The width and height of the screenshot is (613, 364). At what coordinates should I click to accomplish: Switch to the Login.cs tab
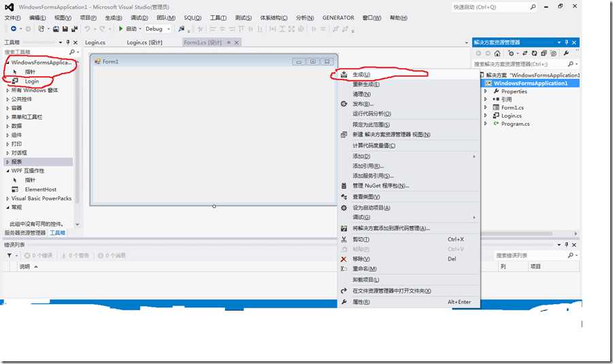pyautogui.click(x=95, y=42)
